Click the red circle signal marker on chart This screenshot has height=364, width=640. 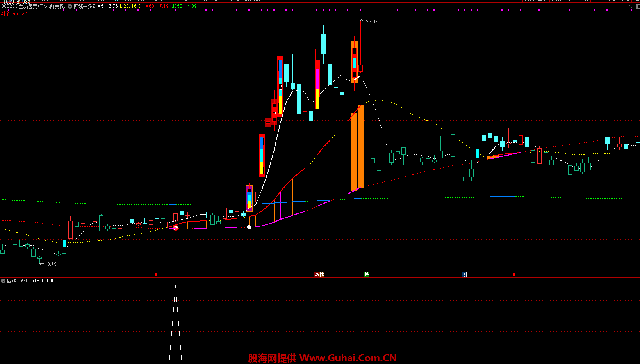pos(176,228)
